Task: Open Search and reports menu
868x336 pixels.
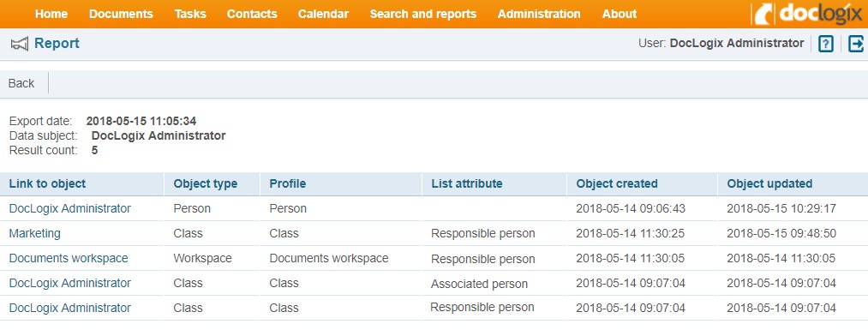Action: tap(423, 14)
